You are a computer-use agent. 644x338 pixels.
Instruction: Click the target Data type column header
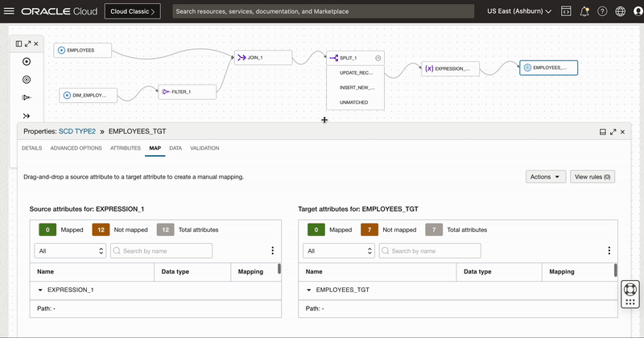tap(499, 272)
